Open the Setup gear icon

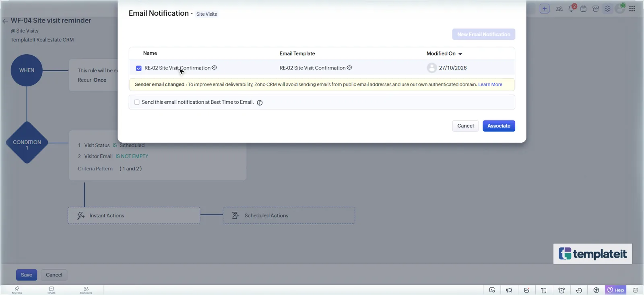(607, 8)
